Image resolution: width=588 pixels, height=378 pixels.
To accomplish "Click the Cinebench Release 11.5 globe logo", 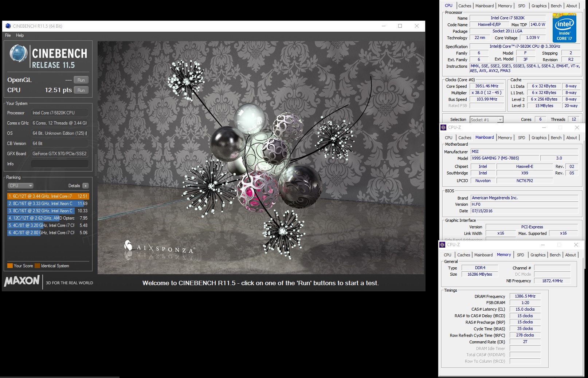I will pos(19,54).
